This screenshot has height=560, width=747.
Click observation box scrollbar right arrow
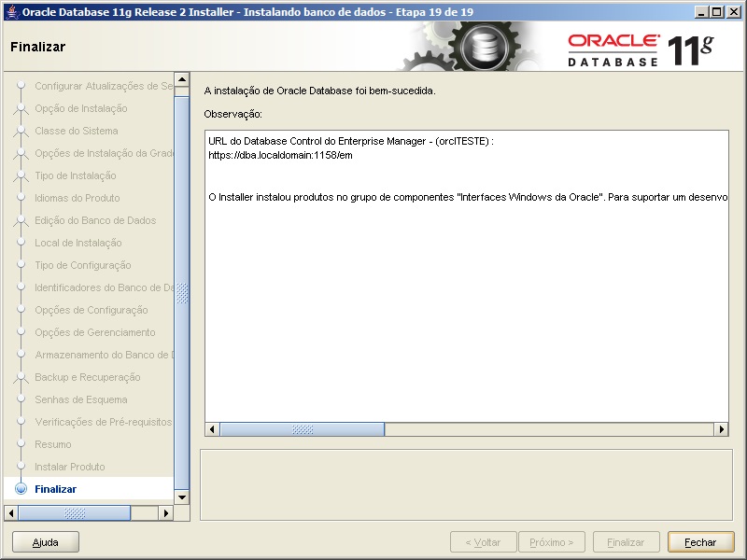point(721,429)
